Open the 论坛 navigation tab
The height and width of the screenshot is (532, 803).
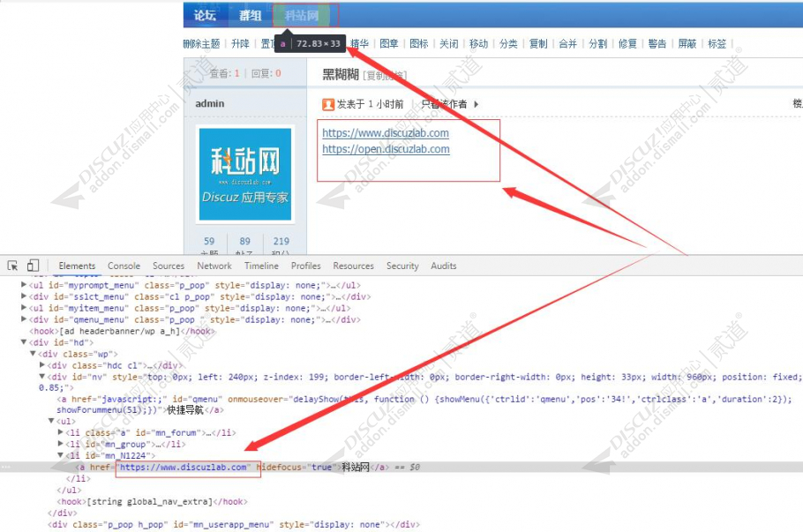(x=205, y=15)
